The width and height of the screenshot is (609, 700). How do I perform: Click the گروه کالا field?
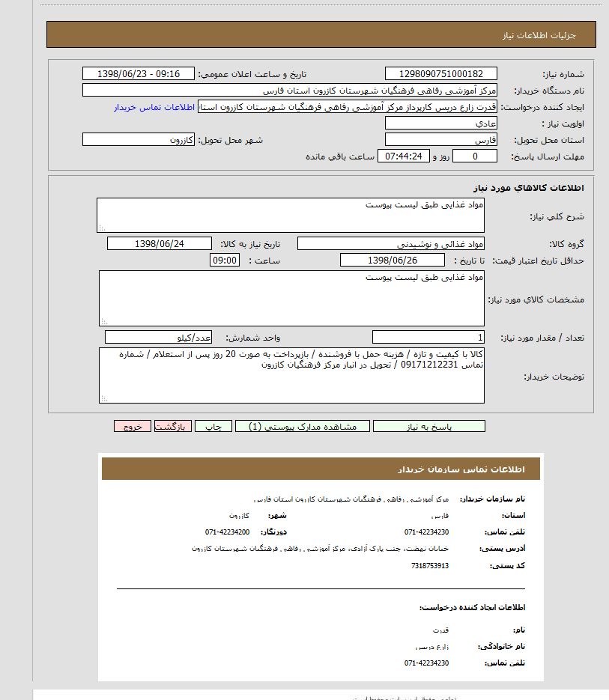(x=390, y=243)
